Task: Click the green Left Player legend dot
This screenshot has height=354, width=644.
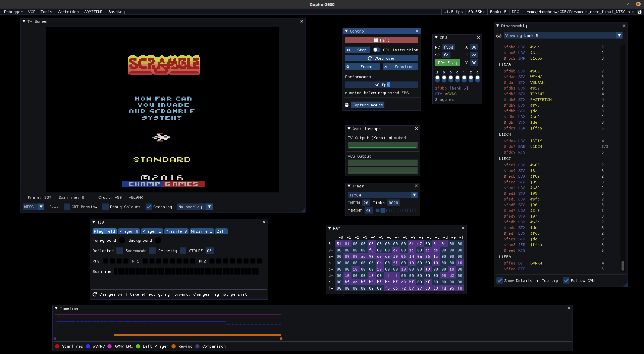Action: pos(138,346)
